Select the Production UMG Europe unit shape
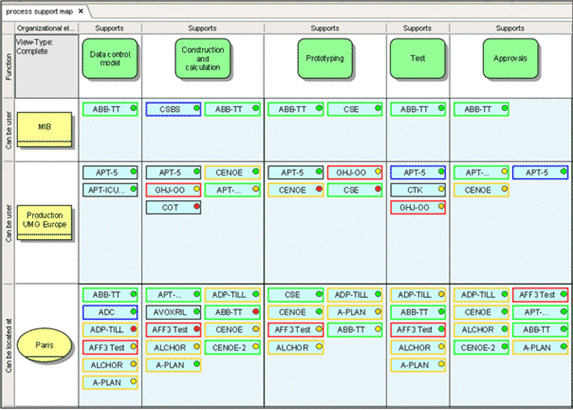This screenshot has height=410, width=573. (x=45, y=223)
